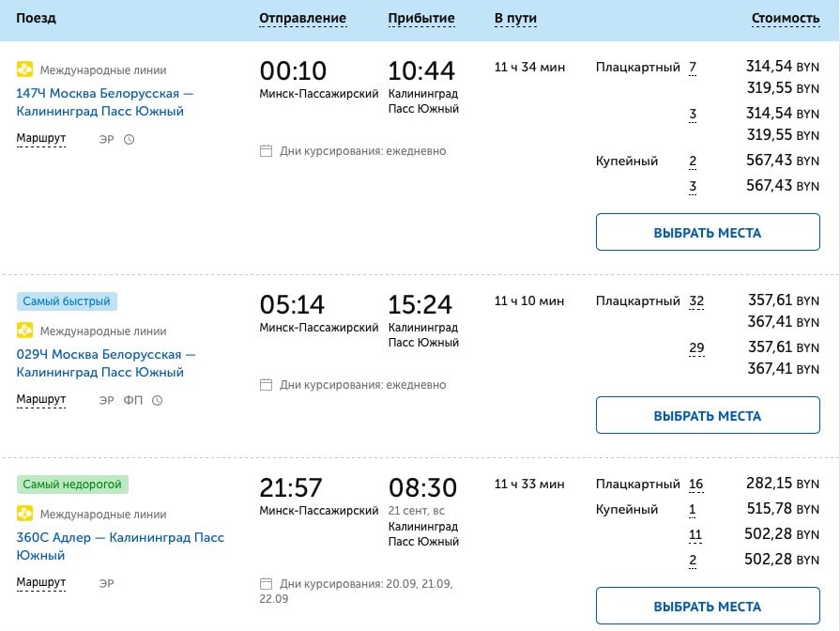Image resolution: width=840 pixels, height=631 pixels.
Task: Open train 147Ч Москва Белорусская link
Action: [x=105, y=101]
